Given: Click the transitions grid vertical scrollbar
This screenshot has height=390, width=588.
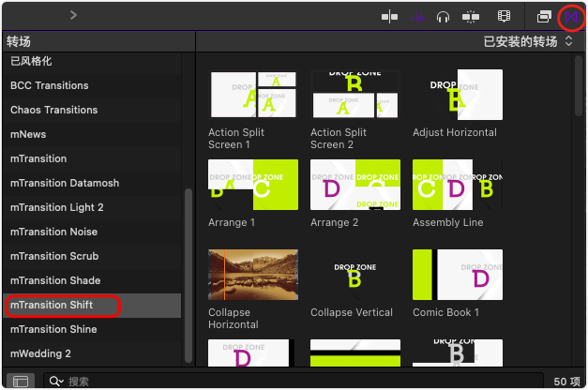Looking at the screenshot, I should pos(579,85).
